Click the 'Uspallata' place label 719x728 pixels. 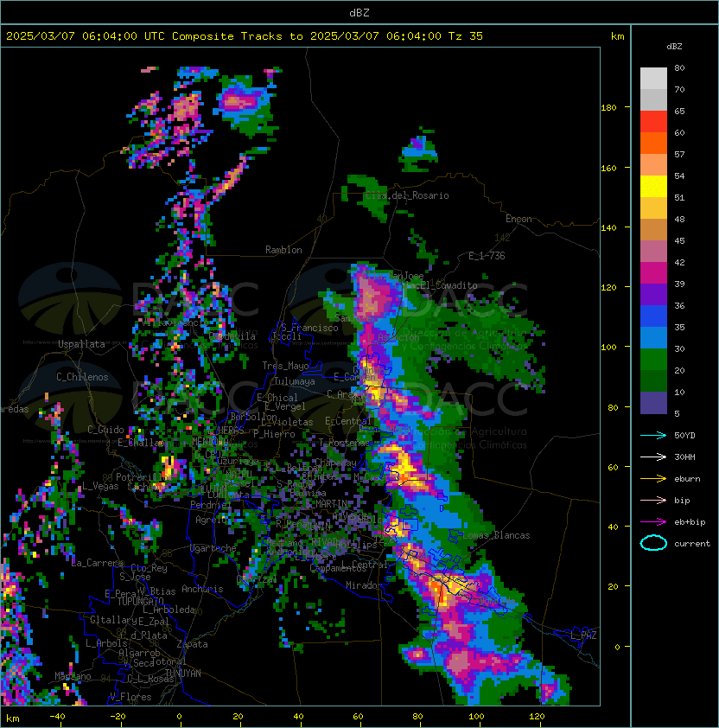[81, 344]
